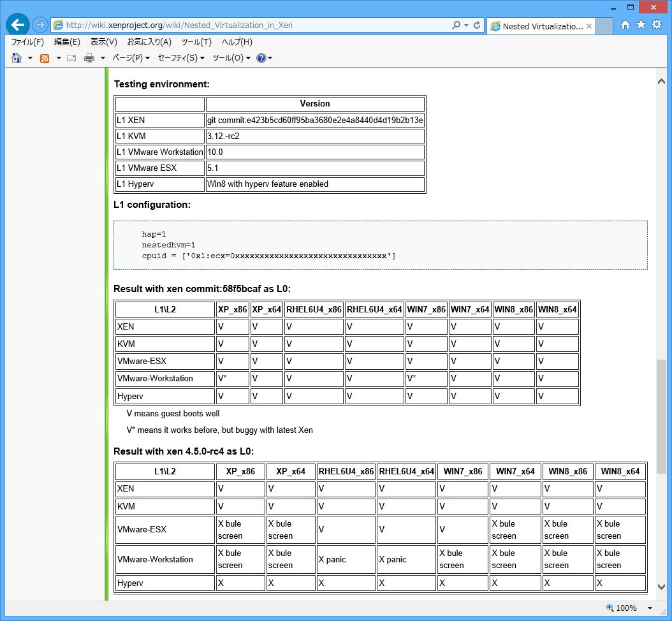Image resolution: width=672 pixels, height=621 pixels.
Task: Expand the Print options dropdown arrow
Action: [103, 58]
